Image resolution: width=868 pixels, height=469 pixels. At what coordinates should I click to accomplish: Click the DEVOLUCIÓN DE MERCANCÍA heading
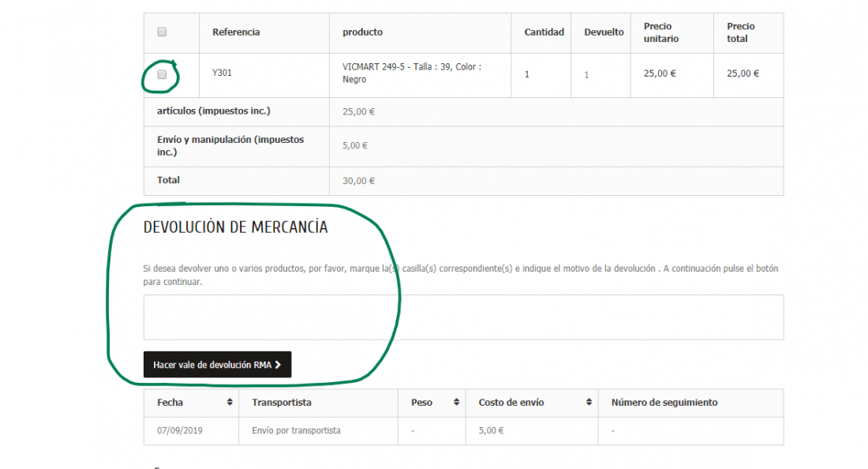pos(235,227)
